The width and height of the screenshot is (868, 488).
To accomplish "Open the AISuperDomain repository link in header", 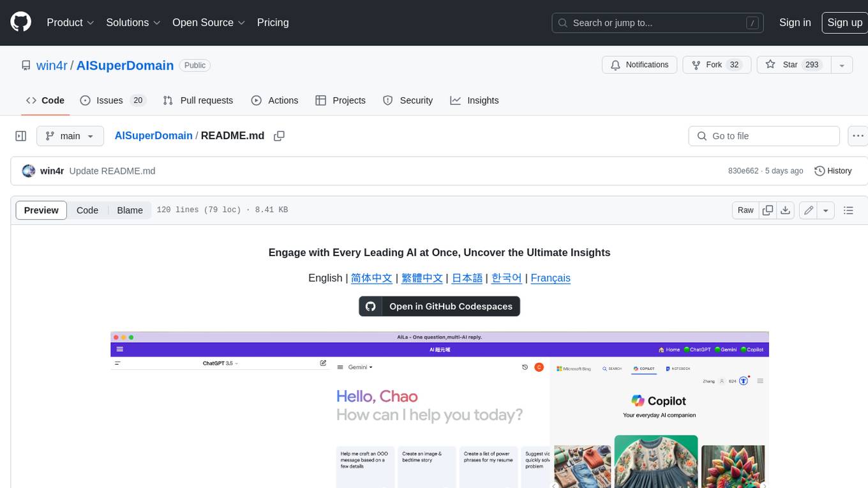I will [125, 65].
